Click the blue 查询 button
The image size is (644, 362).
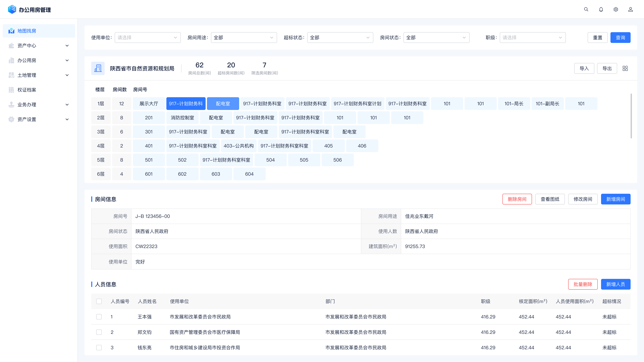point(620,38)
